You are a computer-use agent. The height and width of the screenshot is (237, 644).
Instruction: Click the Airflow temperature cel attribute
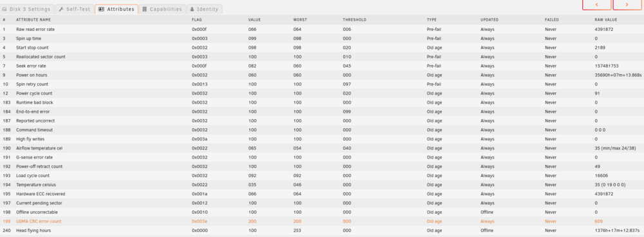point(39,148)
